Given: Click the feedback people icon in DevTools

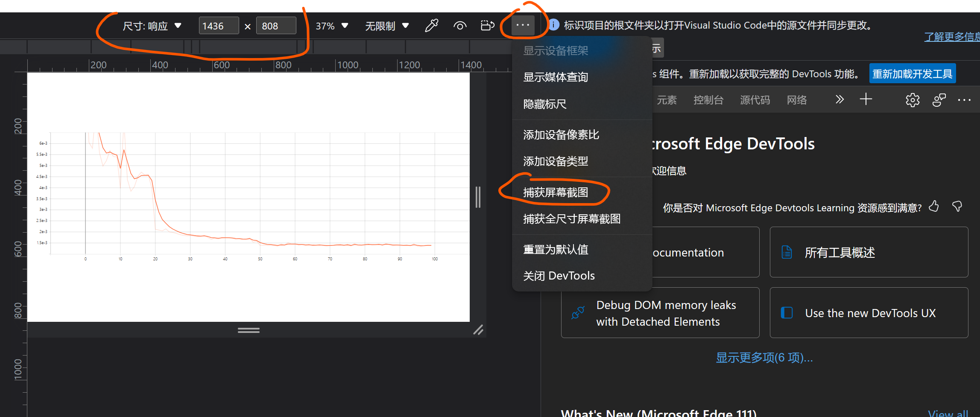Looking at the screenshot, I should click(939, 100).
